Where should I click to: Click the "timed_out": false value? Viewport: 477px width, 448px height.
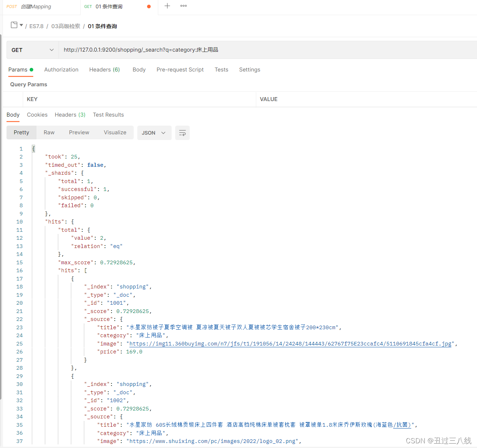(x=95, y=165)
